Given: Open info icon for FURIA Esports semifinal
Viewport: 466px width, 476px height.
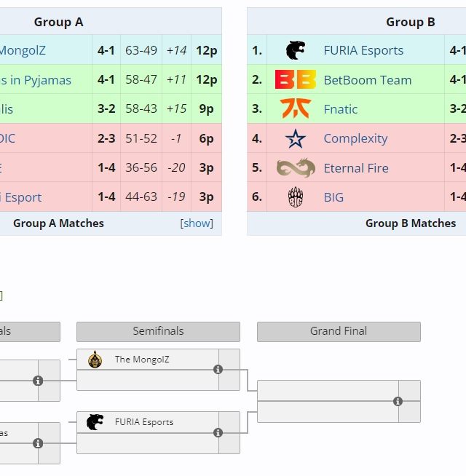Looking at the screenshot, I should click(x=218, y=432).
